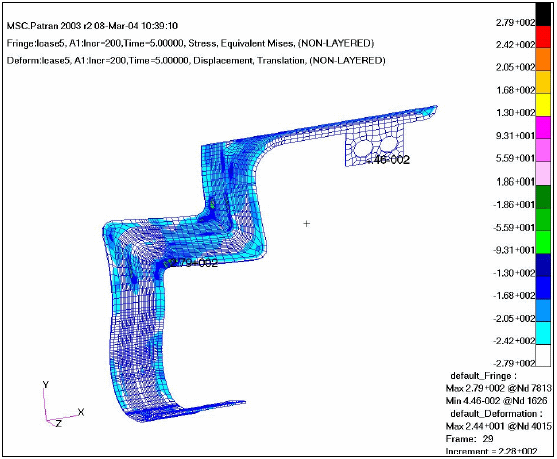Click the black color swatch at legend top

(x=543, y=14)
